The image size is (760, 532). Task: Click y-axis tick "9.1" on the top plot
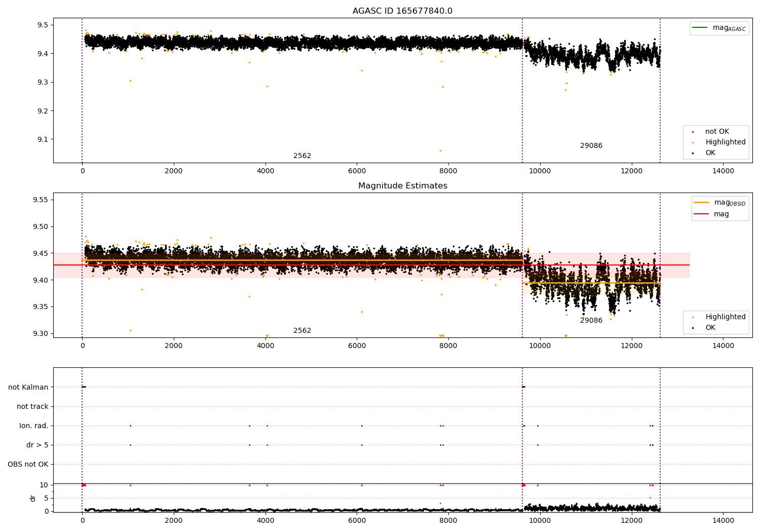coord(43,140)
